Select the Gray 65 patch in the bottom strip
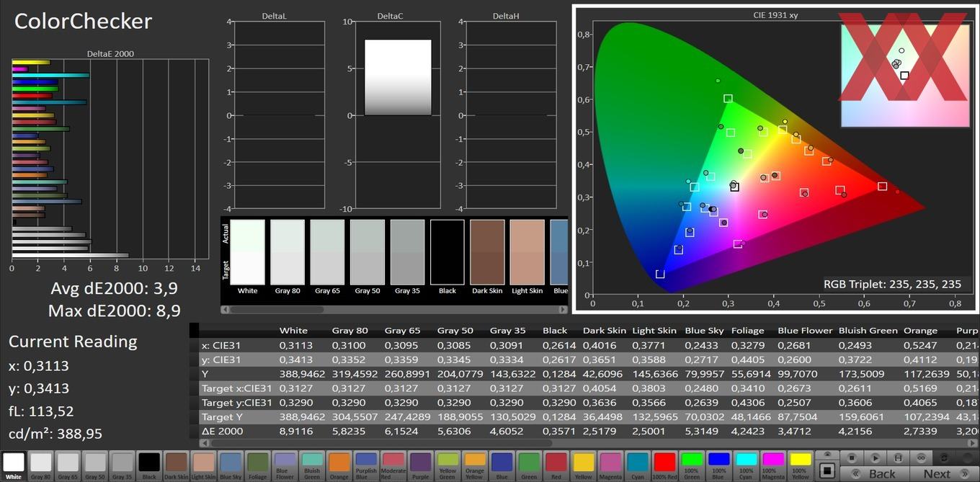The image size is (980, 482). coord(68,465)
